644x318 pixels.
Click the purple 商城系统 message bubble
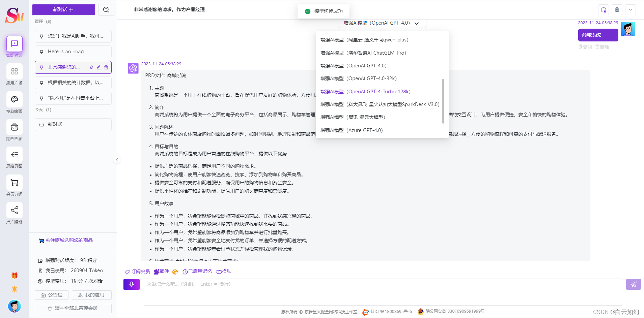[x=598, y=35]
